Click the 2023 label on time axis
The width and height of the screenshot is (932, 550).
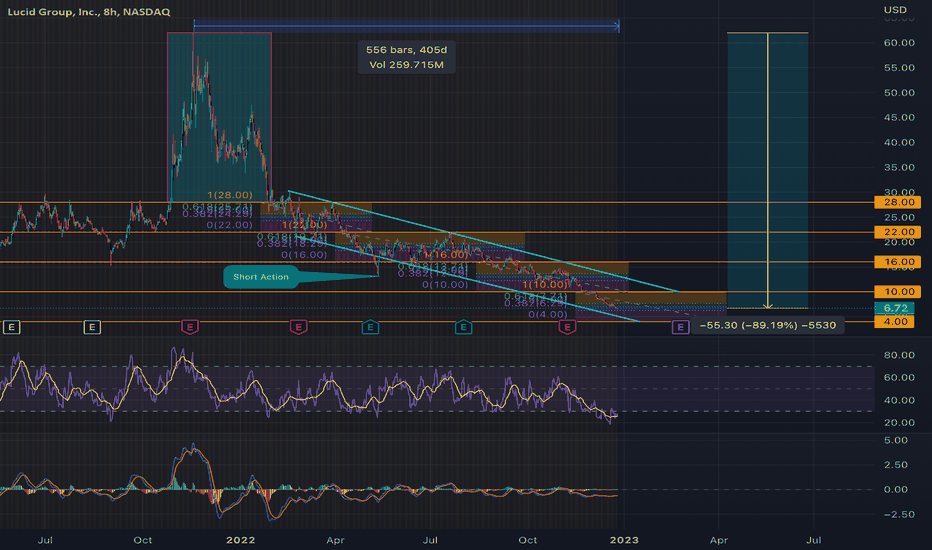[x=624, y=540]
